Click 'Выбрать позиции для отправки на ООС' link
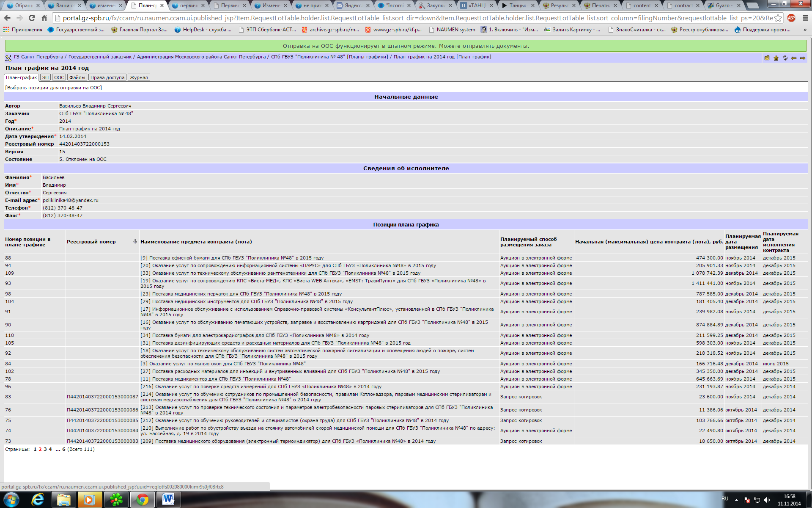The height and width of the screenshot is (508, 812). pyautogui.click(x=54, y=88)
